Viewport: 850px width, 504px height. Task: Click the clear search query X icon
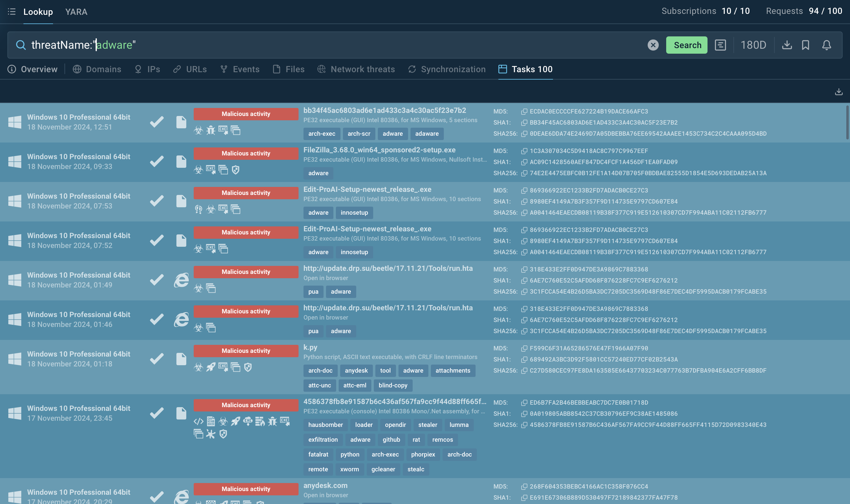(x=652, y=45)
